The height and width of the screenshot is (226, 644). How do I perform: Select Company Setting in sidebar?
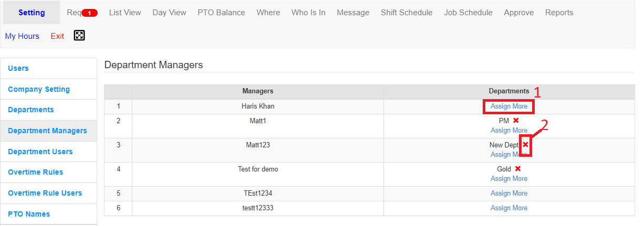[x=39, y=89]
